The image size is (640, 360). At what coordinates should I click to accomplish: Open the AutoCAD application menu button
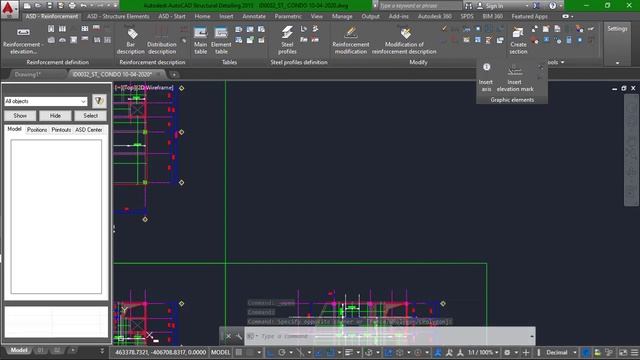[x=9, y=9]
